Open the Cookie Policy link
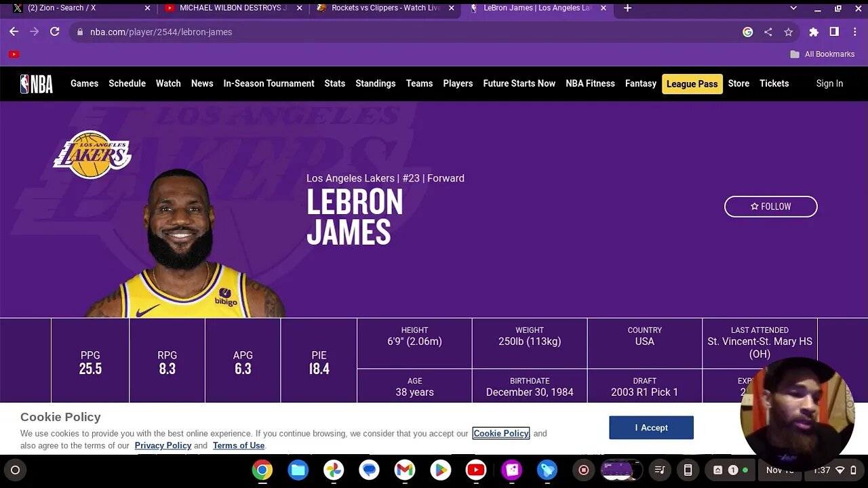The image size is (868, 488). [x=501, y=433]
